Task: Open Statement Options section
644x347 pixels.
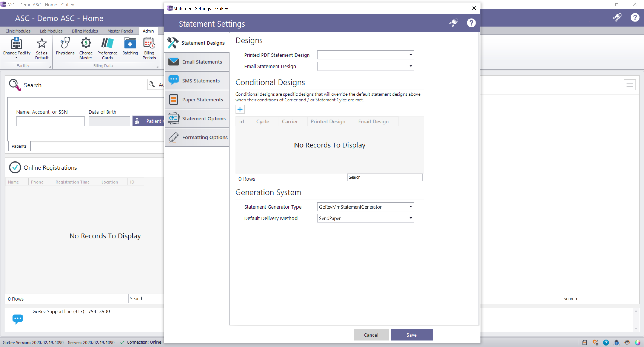Action: 197,118
